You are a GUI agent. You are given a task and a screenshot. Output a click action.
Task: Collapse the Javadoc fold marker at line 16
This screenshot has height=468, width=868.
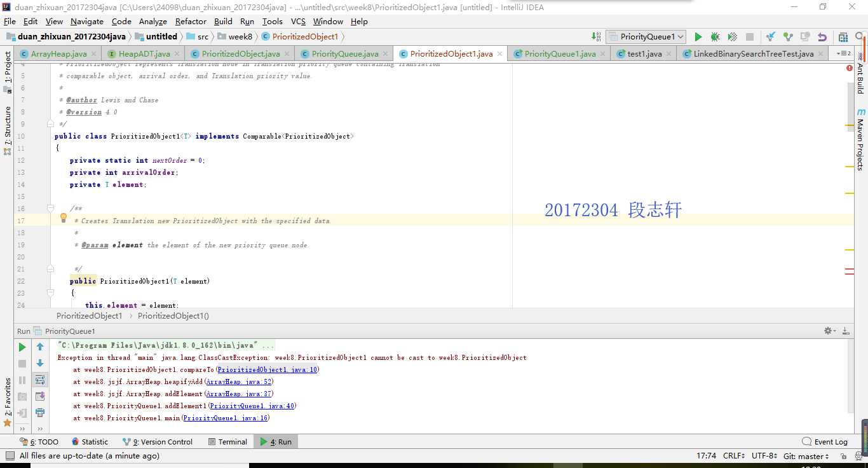point(51,209)
